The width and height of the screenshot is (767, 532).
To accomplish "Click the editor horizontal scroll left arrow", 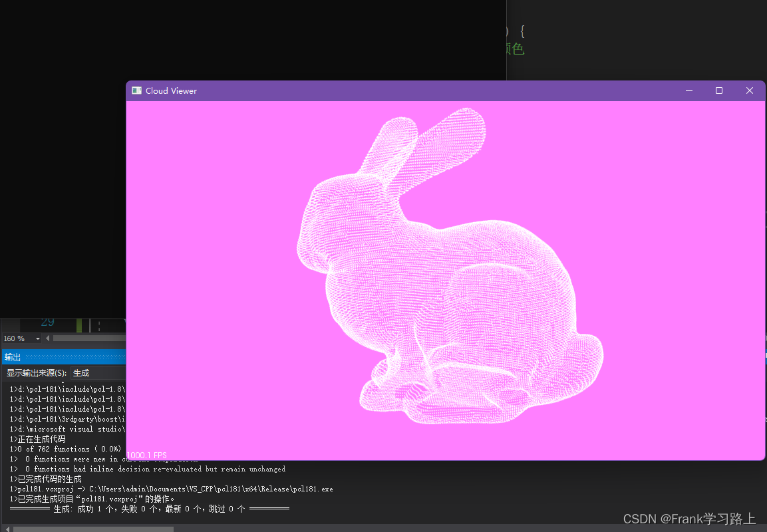I will 47,338.
